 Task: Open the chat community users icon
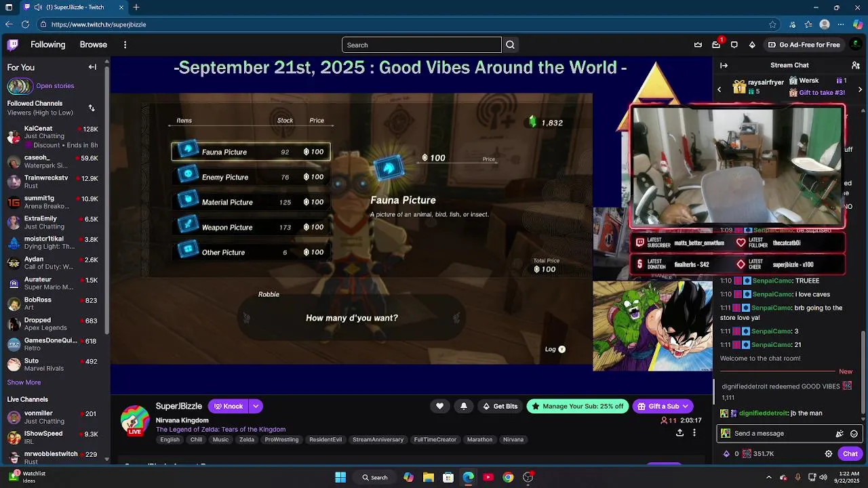click(x=856, y=66)
